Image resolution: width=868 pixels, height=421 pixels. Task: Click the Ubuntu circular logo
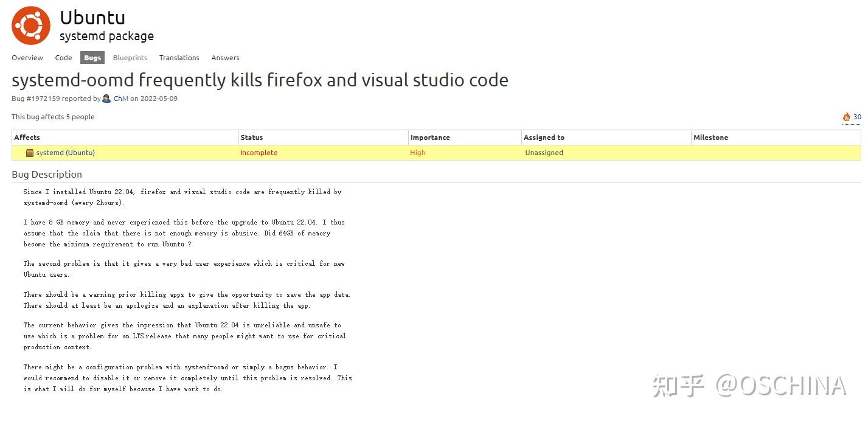31,26
